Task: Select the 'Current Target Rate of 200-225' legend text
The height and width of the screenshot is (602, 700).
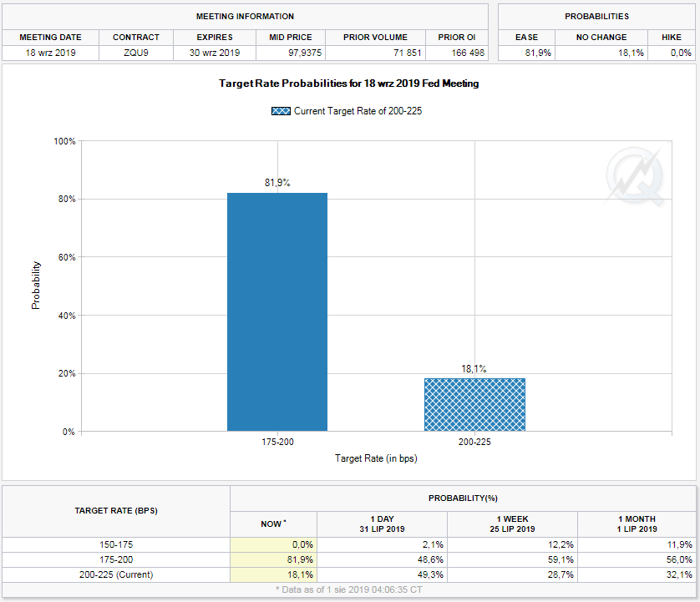Action: pyautogui.click(x=358, y=111)
